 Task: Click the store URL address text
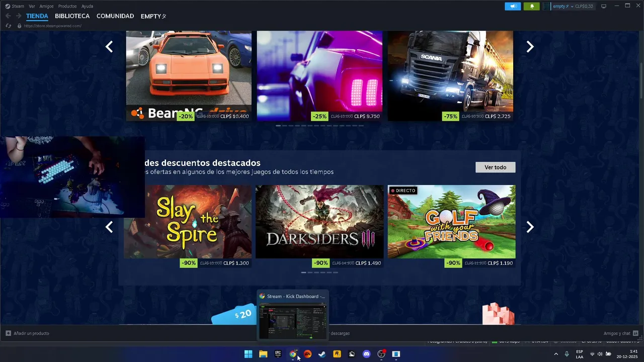(x=53, y=26)
